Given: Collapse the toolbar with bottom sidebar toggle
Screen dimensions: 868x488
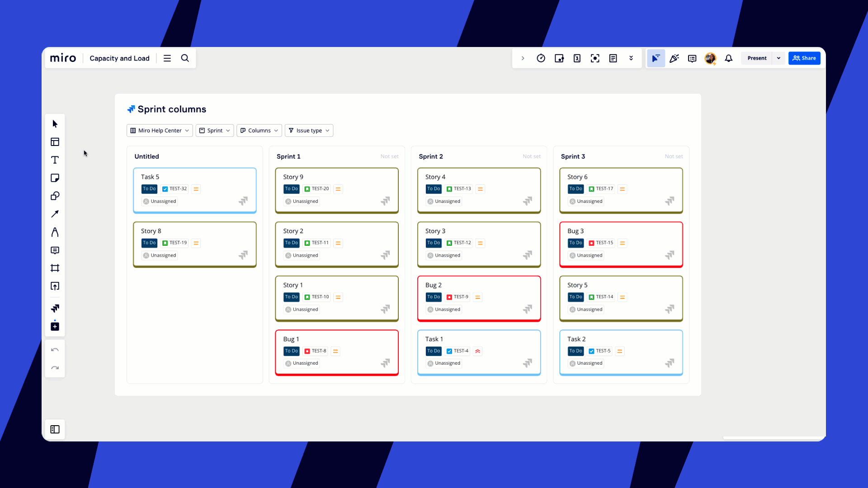Looking at the screenshot, I should click(x=55, y=429).
